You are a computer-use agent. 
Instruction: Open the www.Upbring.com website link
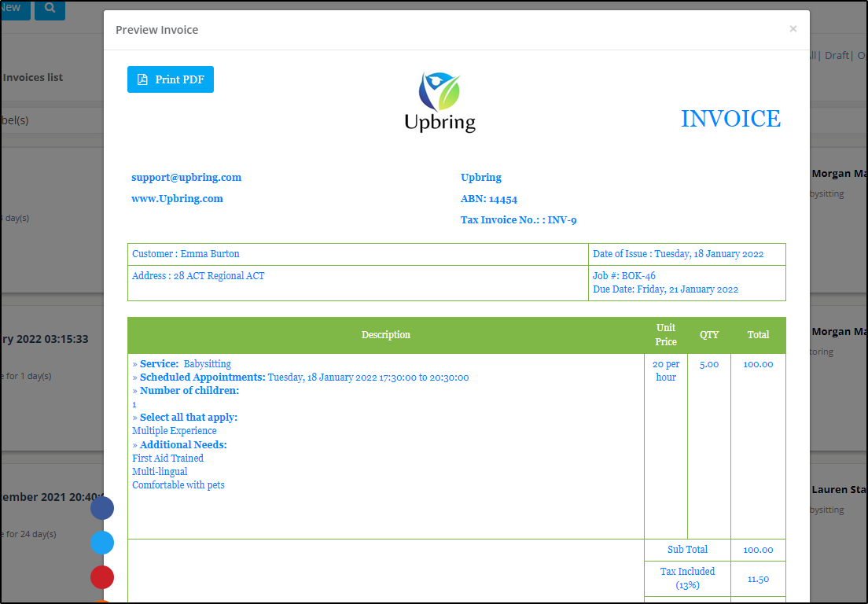pyautogui.click(x=177, y=199)
